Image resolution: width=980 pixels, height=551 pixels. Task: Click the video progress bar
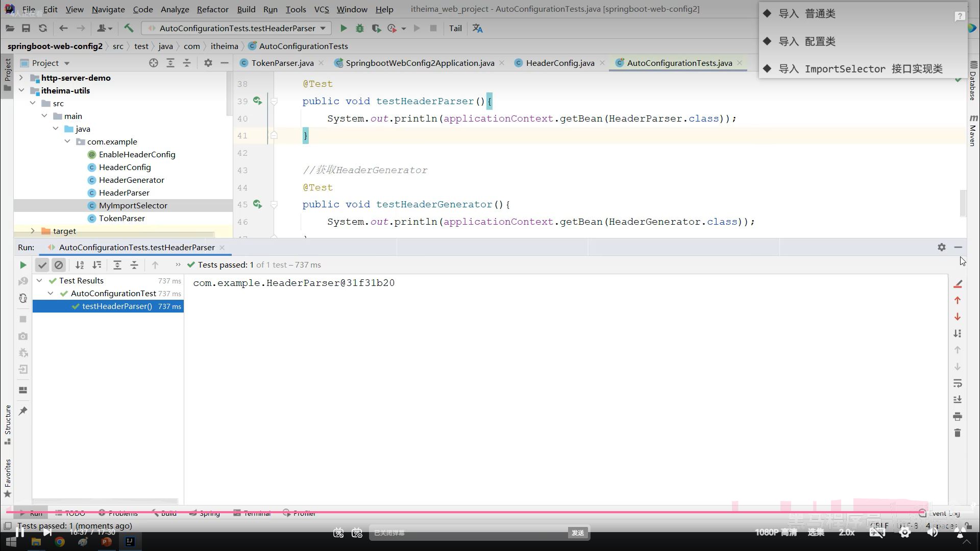coord(490,512)
